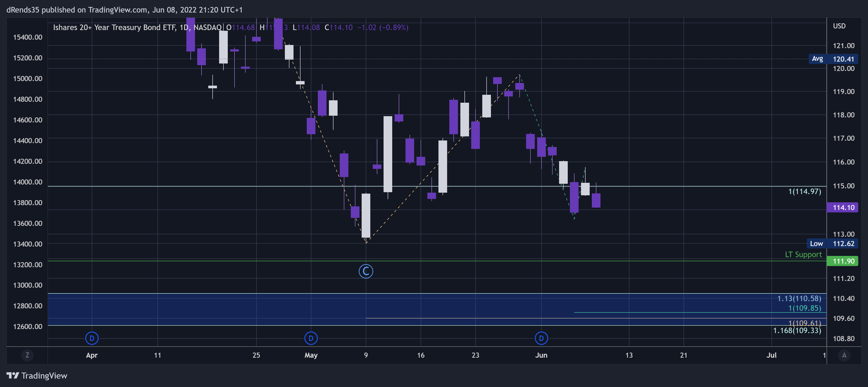Click the dividend D marker near Jun
The image size is (868, 387).
pyautogui.click(x=541, y=338)
